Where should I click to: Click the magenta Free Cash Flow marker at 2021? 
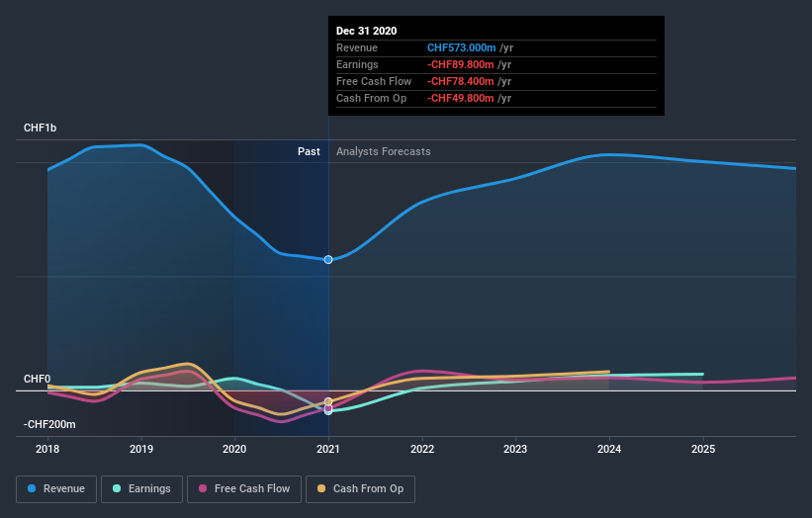coord(328,408)
